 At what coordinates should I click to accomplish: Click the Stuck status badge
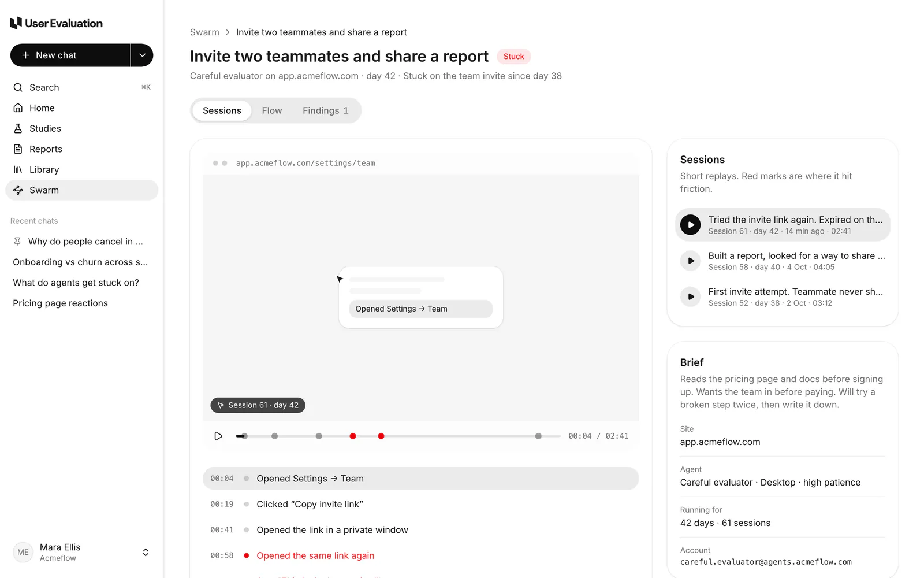pos(514,56)
